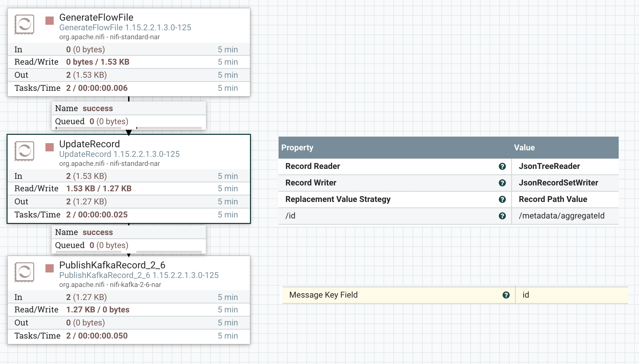Open help for Replacement Value Strategy

pyautogui.click(x=503, y=200)
